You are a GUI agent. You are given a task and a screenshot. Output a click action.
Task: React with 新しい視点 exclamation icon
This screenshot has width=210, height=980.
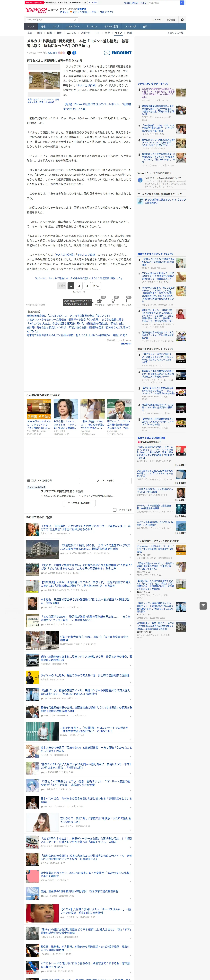127,301
